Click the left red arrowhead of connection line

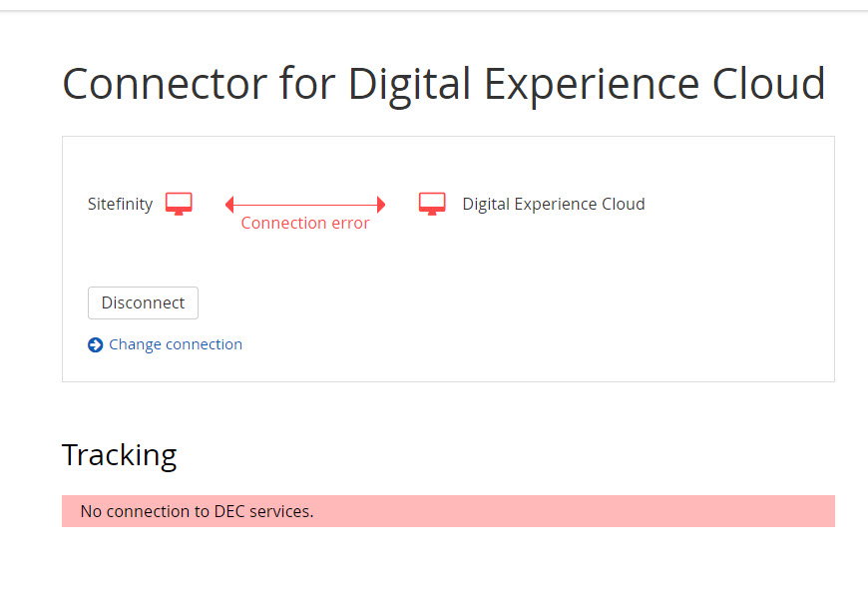[x=229, y=205]
